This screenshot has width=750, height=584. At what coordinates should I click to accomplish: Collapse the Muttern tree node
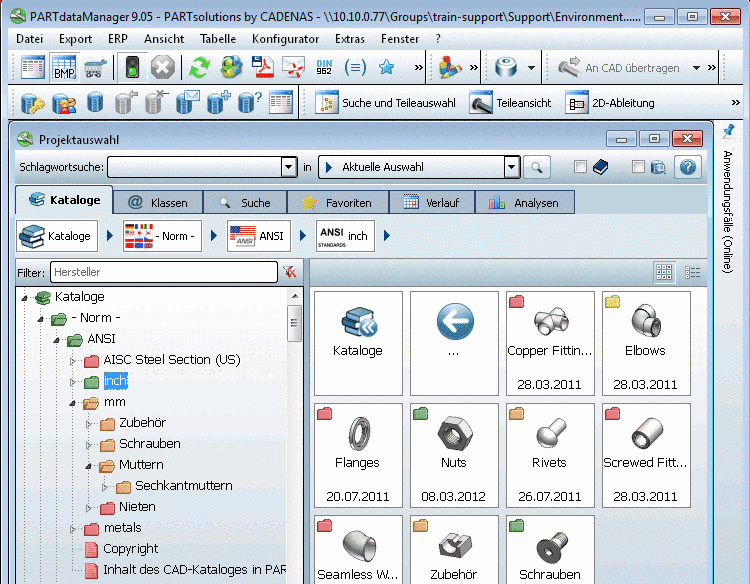pyautogui.click(x=88, y=466)
